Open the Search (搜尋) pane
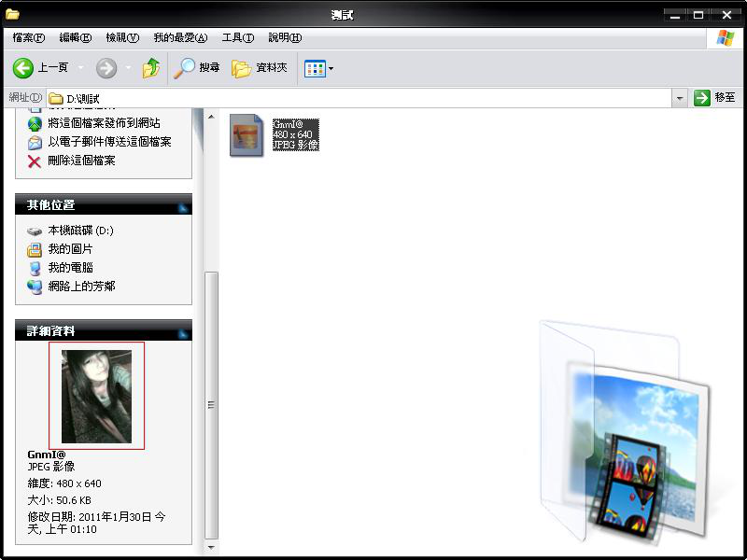Viewport: 747px width, 560px height. click(x=198, y=68)
